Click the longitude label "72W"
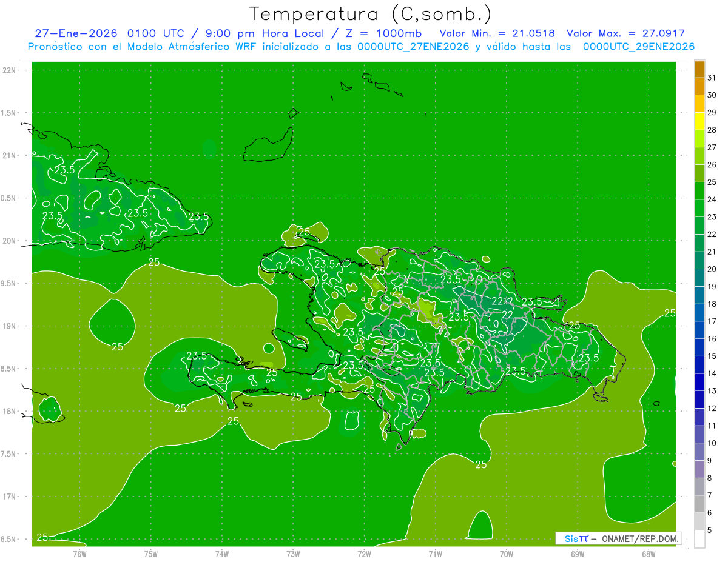Image resolution: width=728 pixels, height=562 pixels. click(x=364, y=554)
